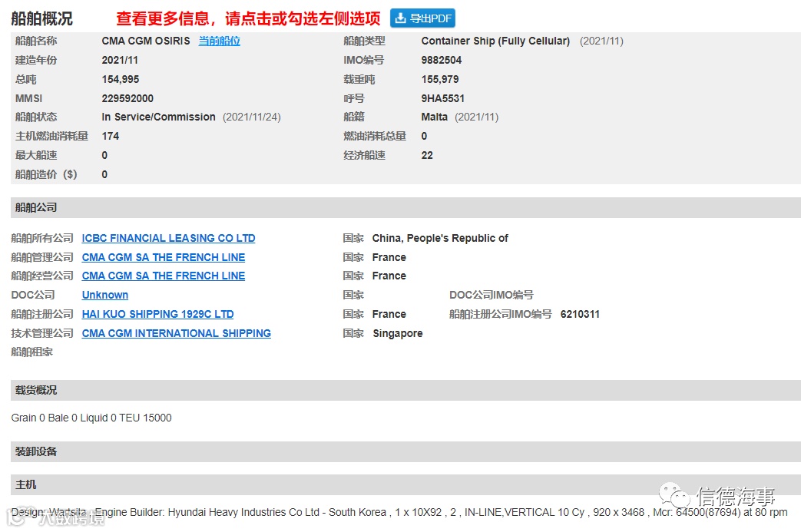Click the 主机 section header
The image size is (801, 532).
click(405, 484)
